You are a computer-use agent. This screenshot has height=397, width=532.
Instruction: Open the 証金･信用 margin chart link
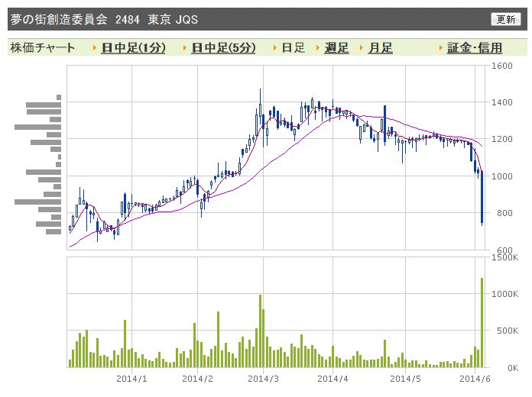pos(475,48)
